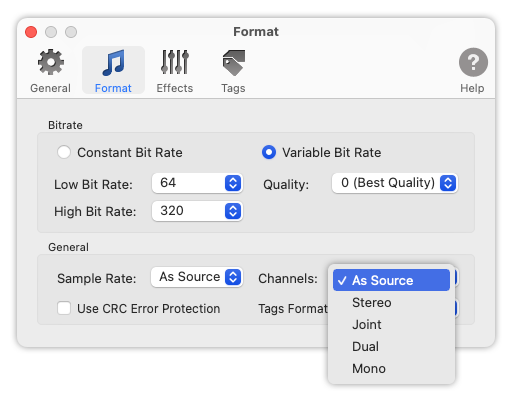Click the Low Bit Rate stepper arrows
This screenshot has width=512, height=396.
[233, 183]
